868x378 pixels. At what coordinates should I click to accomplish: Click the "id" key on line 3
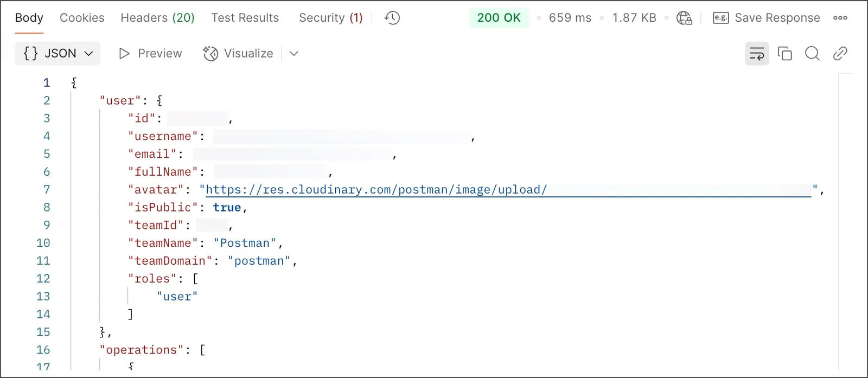[x=142, y=118]
